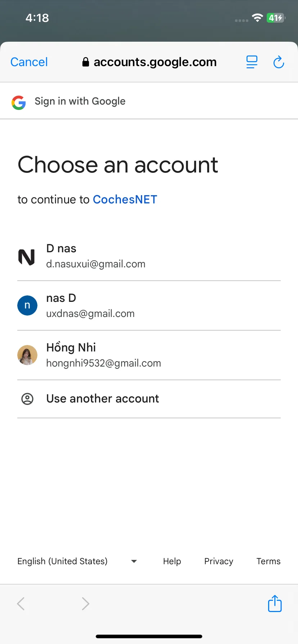Open the CochesNET link
This screenshot has height=644, width=298.
pyautogui.click(x=125, y=199)
